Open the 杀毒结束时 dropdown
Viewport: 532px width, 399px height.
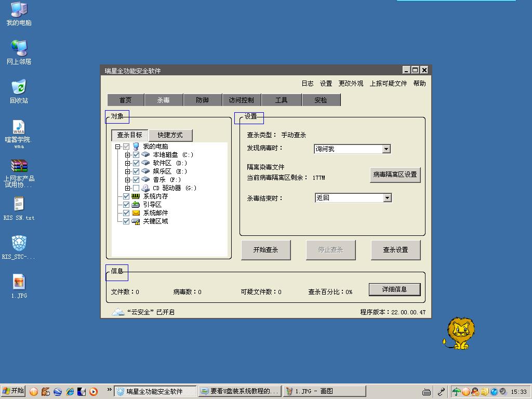coord(387,198)
